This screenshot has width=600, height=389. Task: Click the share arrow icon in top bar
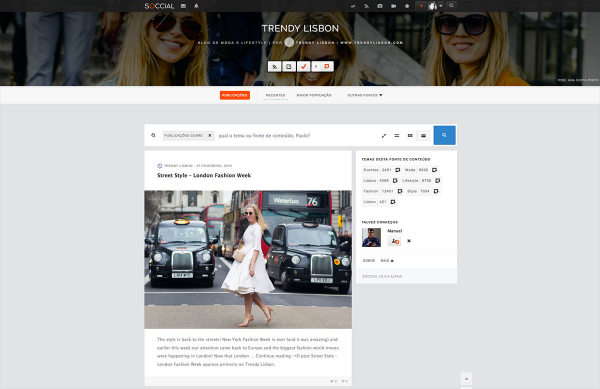(x=353, y=6)
